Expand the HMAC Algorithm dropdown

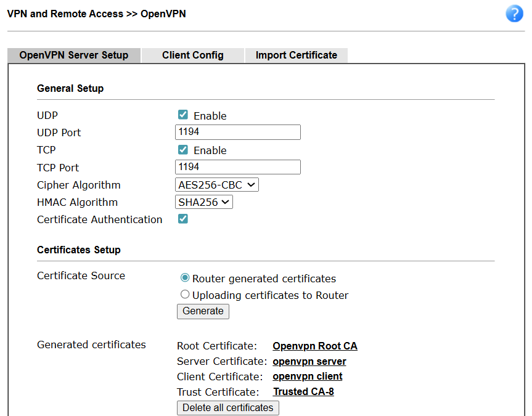click(204, 202)
